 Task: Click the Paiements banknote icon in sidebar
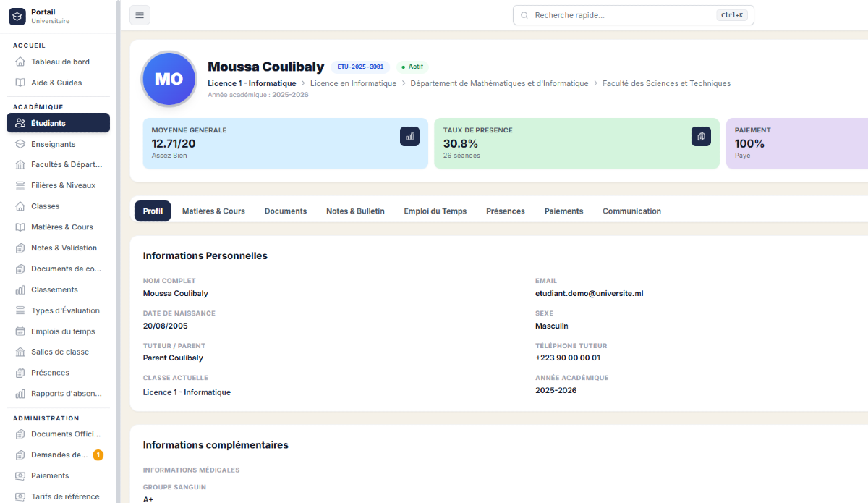20,475
